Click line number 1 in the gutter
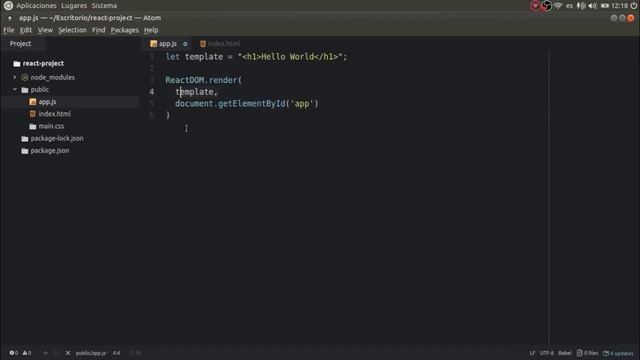640x360 pixels. [x=152, y=57]
